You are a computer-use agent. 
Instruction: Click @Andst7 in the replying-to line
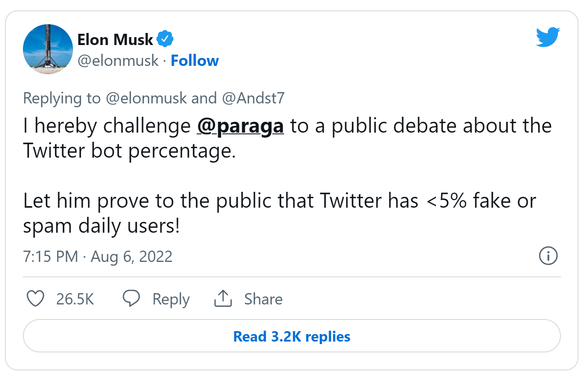tap(253, 98)
